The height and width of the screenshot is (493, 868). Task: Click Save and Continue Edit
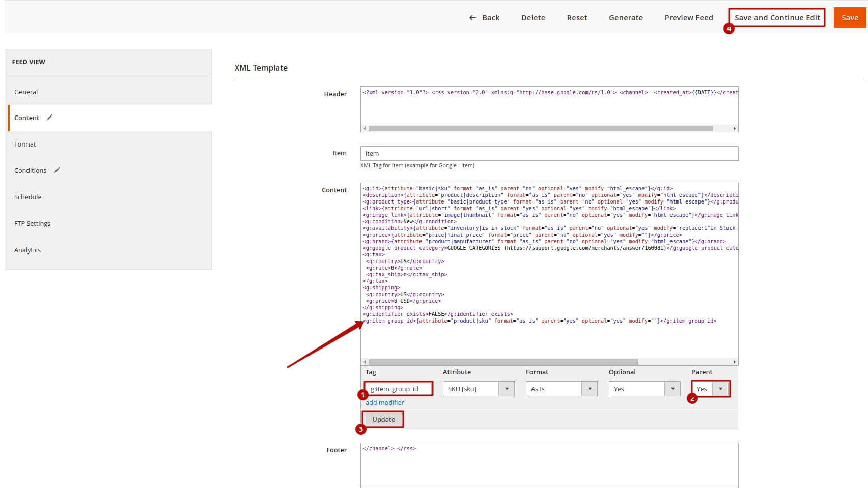[x=777, y=18]
